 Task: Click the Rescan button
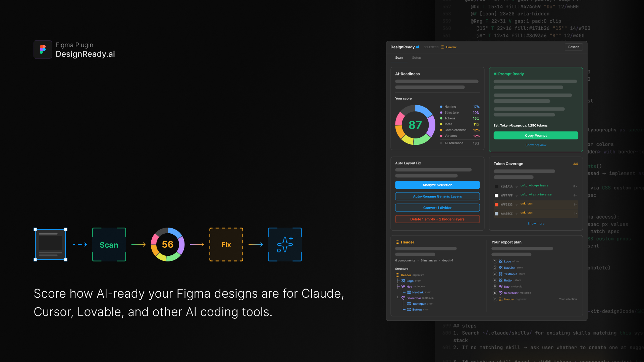point(574,47)
